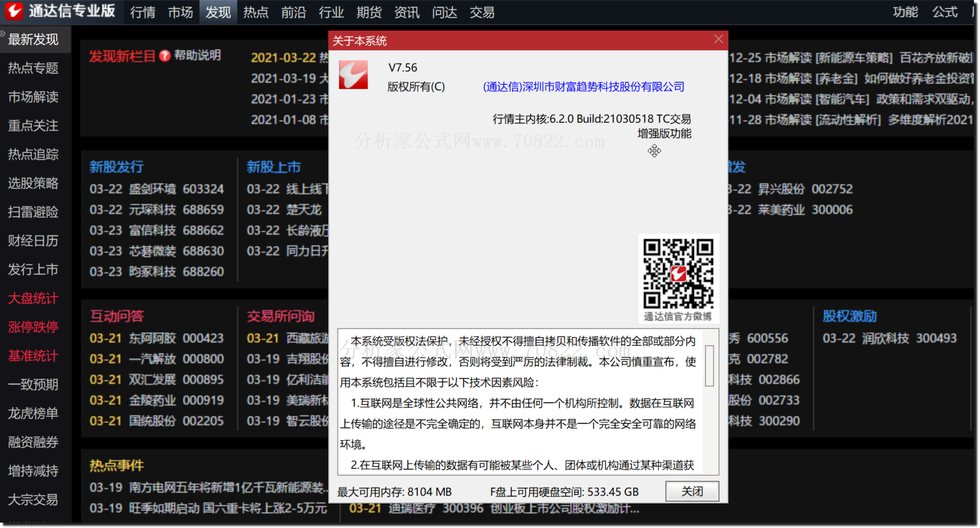Click row 昇兴股份 002752
980x528 pixels.
pos(791,189)
